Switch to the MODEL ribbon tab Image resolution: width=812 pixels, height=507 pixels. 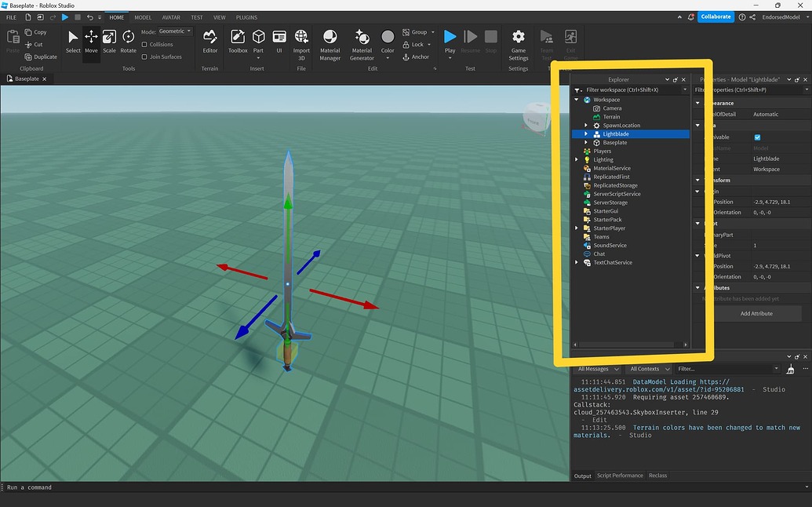pyautogui.click(x=142, y=16)
